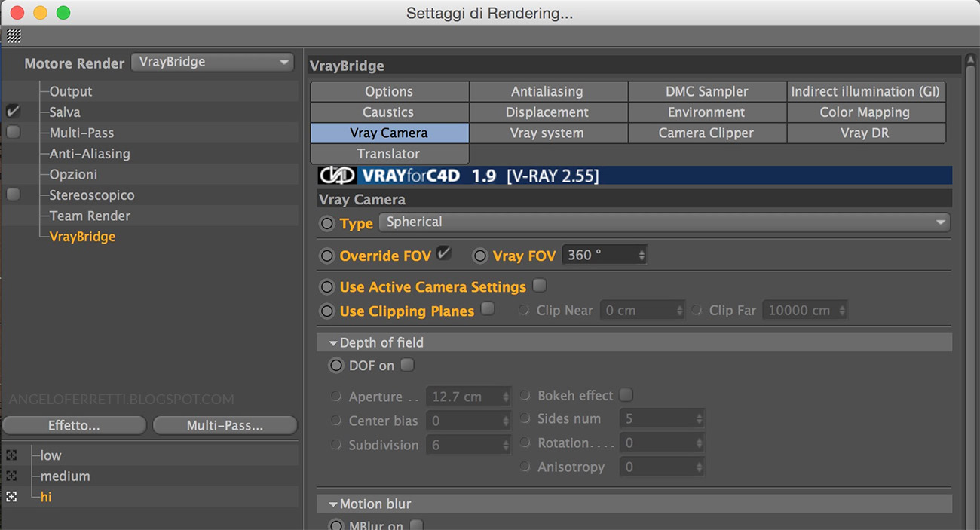Click the active render setting icon beside hi
The width and height of the screenshot is (980, 530).
tap(11, 497)
